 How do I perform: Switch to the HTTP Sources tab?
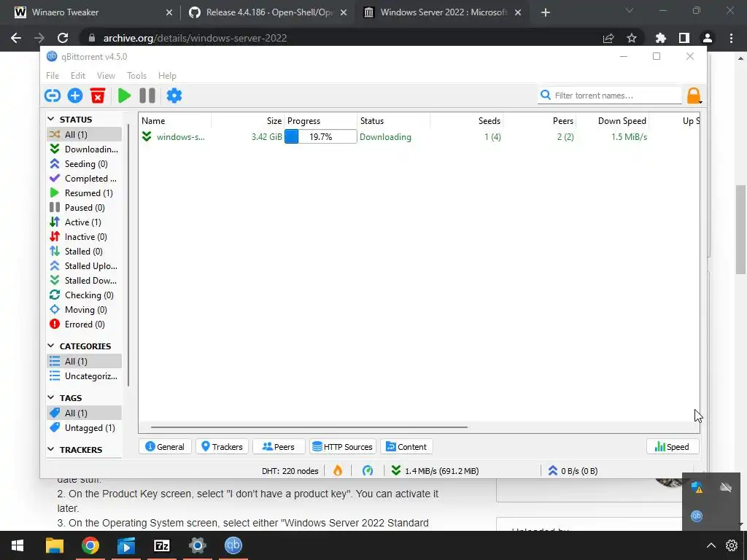coord(343,447)
